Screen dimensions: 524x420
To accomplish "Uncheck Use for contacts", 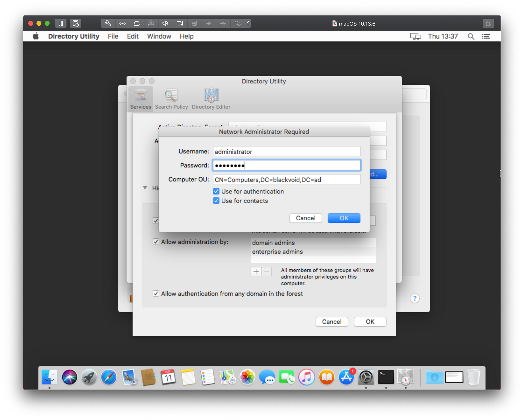I will (x=216, y=201).
